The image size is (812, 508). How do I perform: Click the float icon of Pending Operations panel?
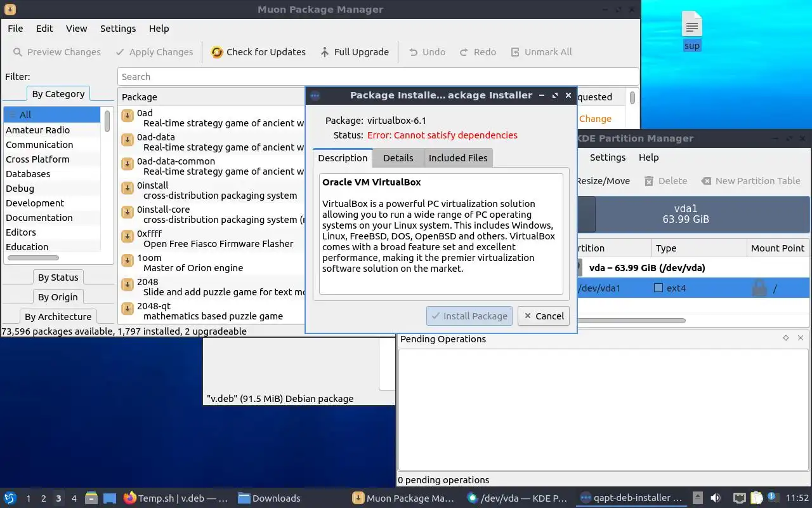(x=786, y=338)
